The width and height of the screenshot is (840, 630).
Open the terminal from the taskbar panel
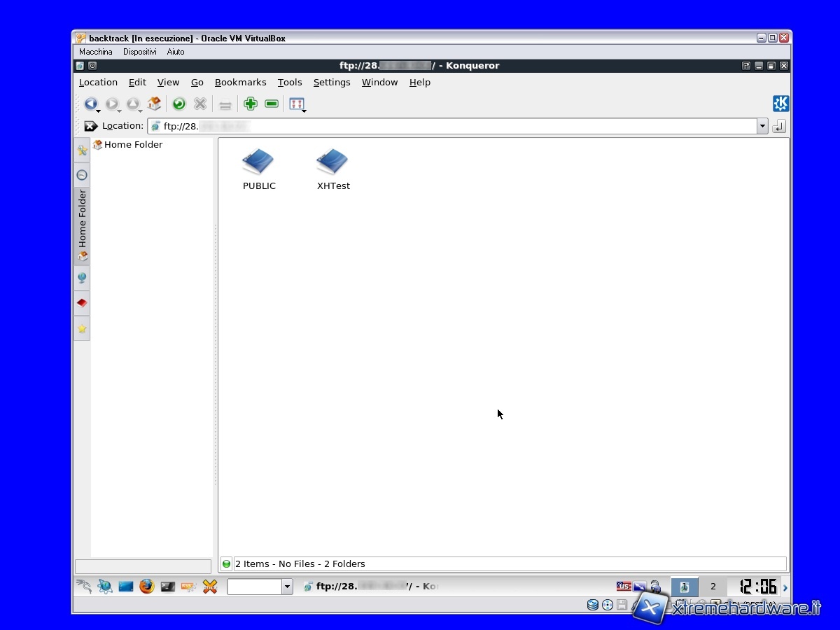(167, 587)
